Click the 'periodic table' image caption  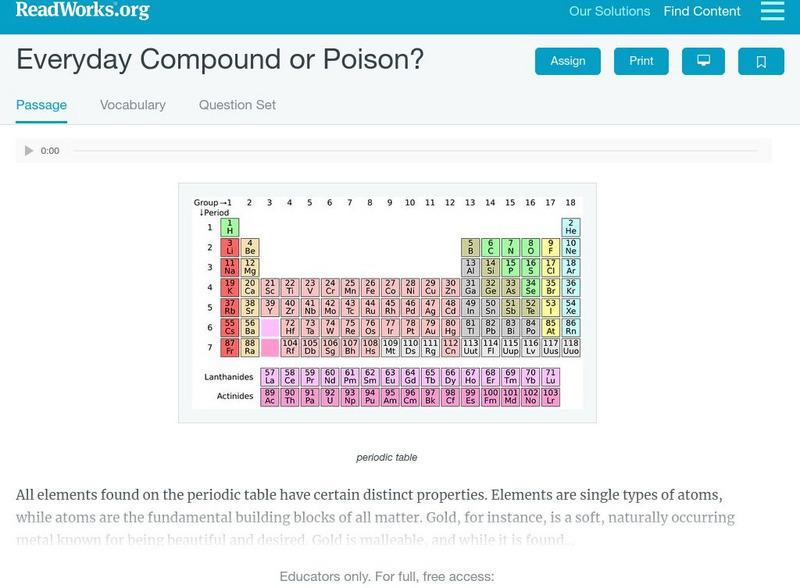387,457
